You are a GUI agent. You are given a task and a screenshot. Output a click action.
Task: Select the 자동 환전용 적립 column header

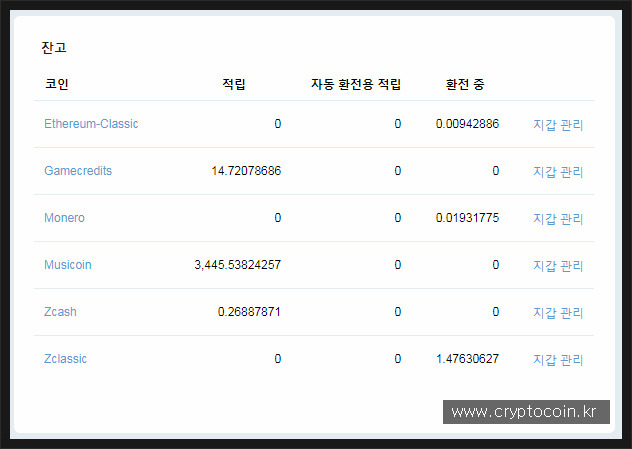356,84
